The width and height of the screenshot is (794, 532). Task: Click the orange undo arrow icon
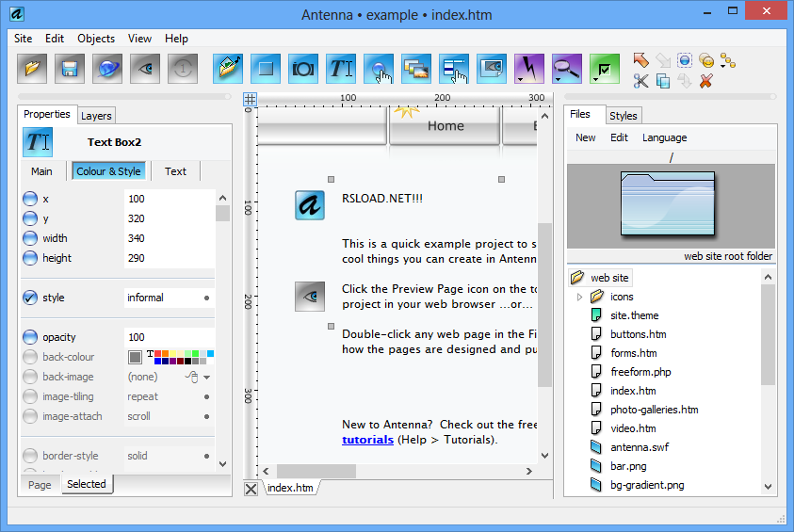[641, 60]
